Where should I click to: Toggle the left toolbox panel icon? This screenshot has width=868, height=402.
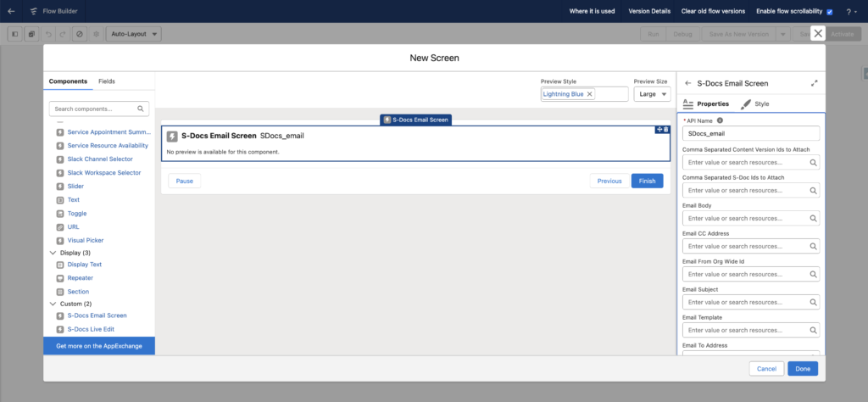click(x=15, y=34)
